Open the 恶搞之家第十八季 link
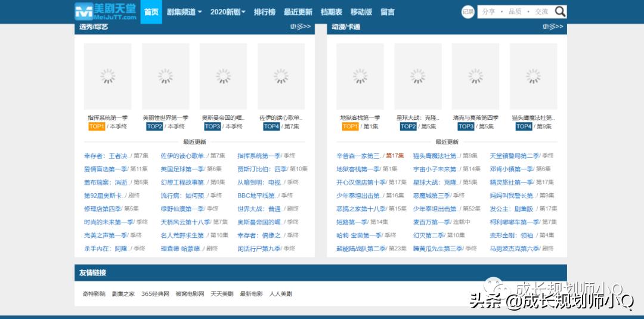 [361, 209]
